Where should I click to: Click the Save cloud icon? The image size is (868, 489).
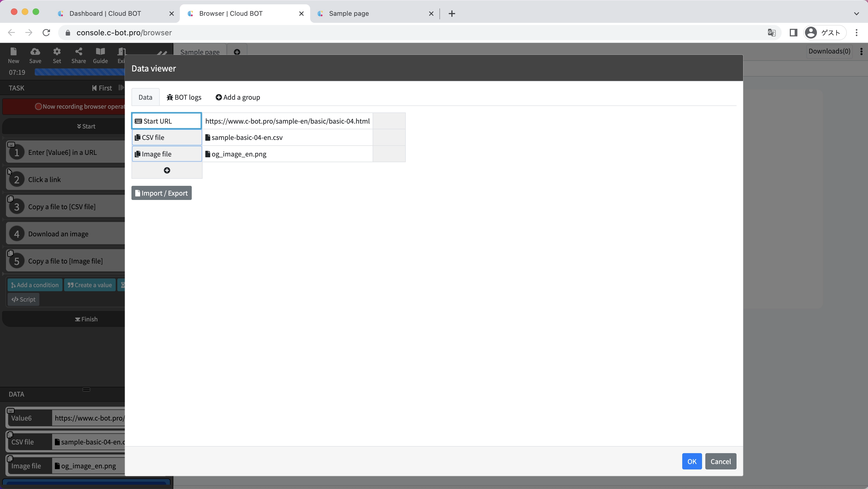(35, 55)
